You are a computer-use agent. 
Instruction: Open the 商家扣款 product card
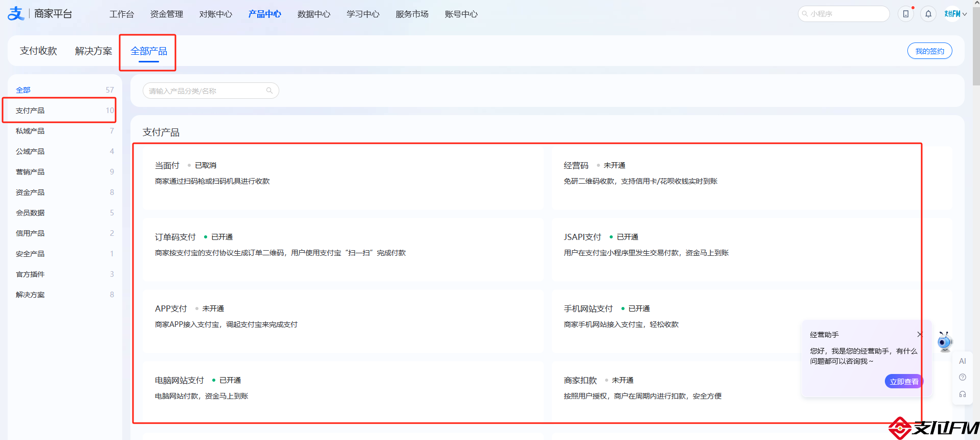tap(752, 393)
